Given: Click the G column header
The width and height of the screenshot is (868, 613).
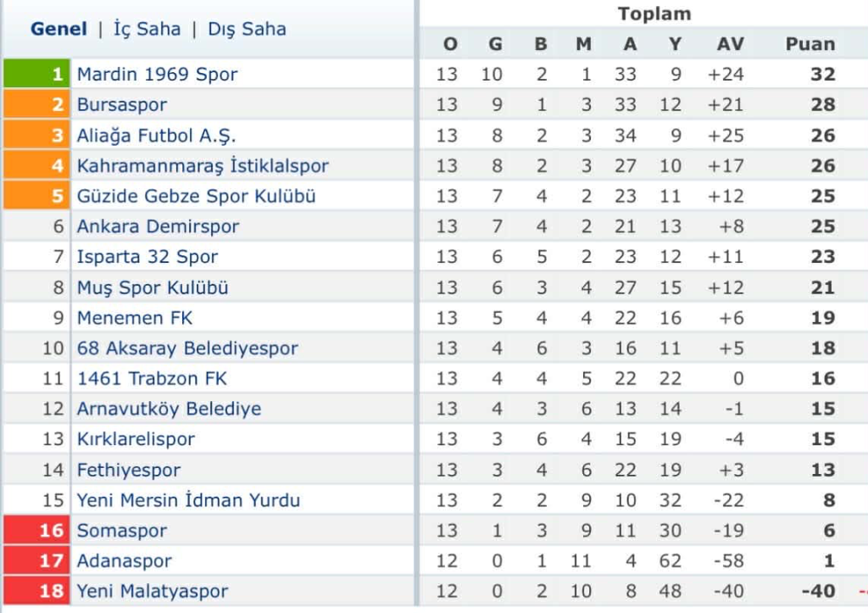Looking at the screenshot, I should click(x=494, y=43).
